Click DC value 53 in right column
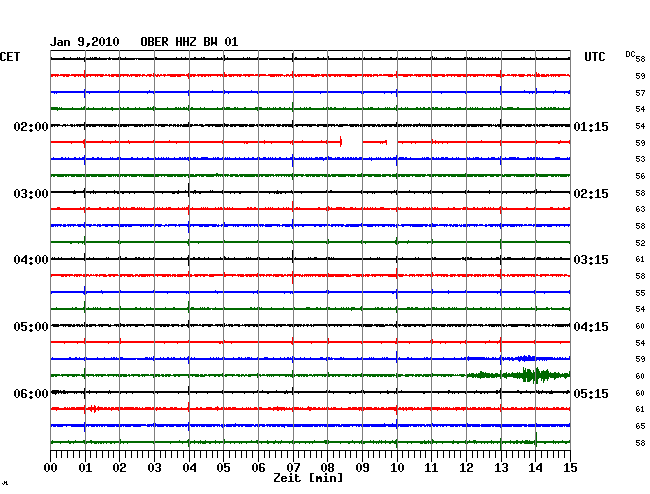650x494 pixels. tap(640, 159)
